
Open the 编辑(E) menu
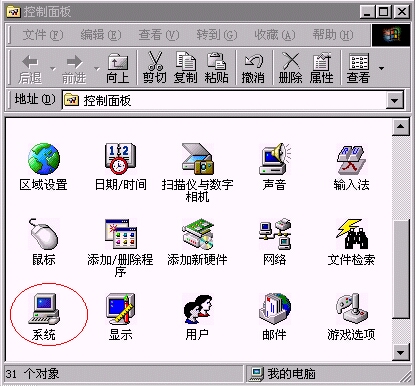pyautogui.click(x=101, y=35)
